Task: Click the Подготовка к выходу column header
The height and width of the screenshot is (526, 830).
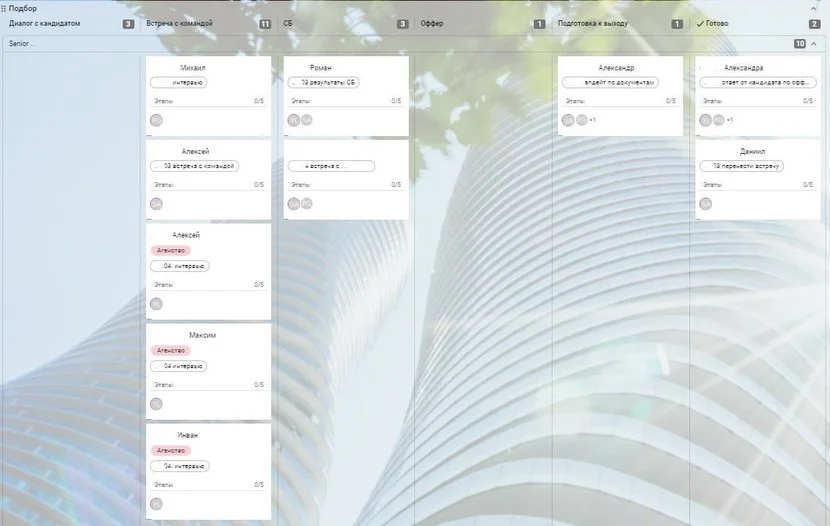Action: (x=595, y=23)
